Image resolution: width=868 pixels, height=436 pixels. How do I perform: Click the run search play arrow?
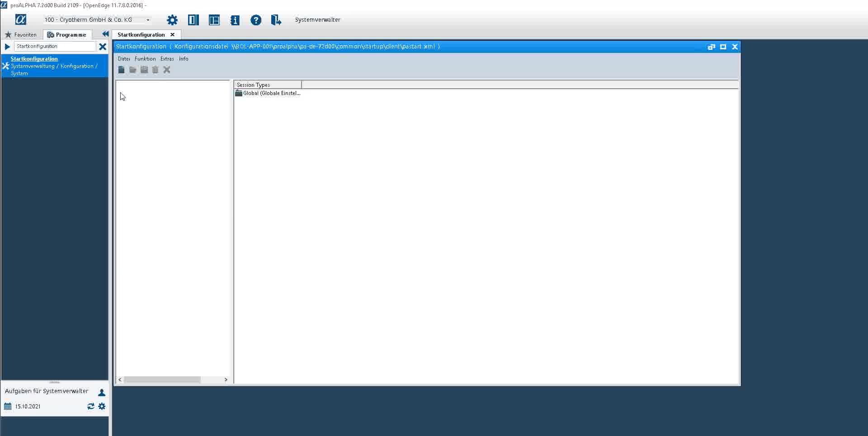click(7, 46)
